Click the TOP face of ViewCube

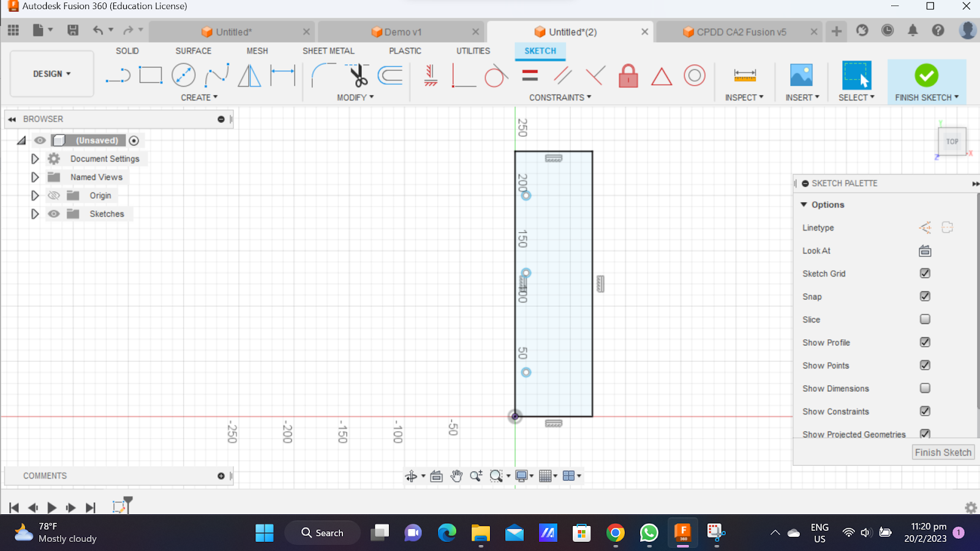952,141
